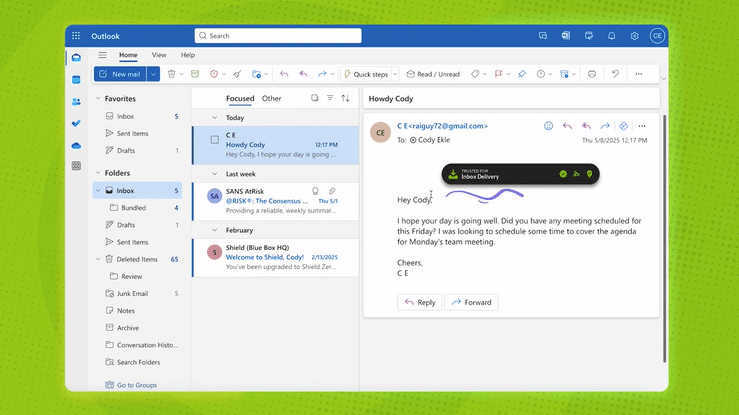Open the Settings gear
Viewport: 739px width, 415px height.
click(634, 36)
